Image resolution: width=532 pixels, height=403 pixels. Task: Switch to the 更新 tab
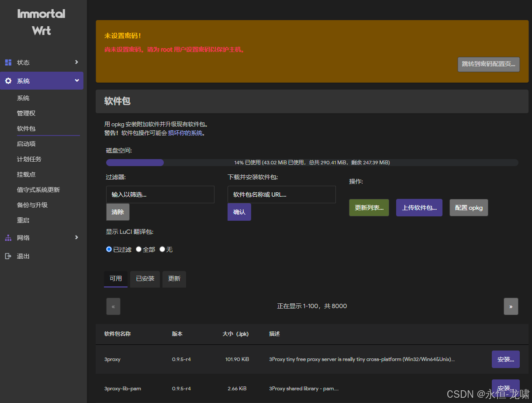pyautogui.click(x=174, y=278)
